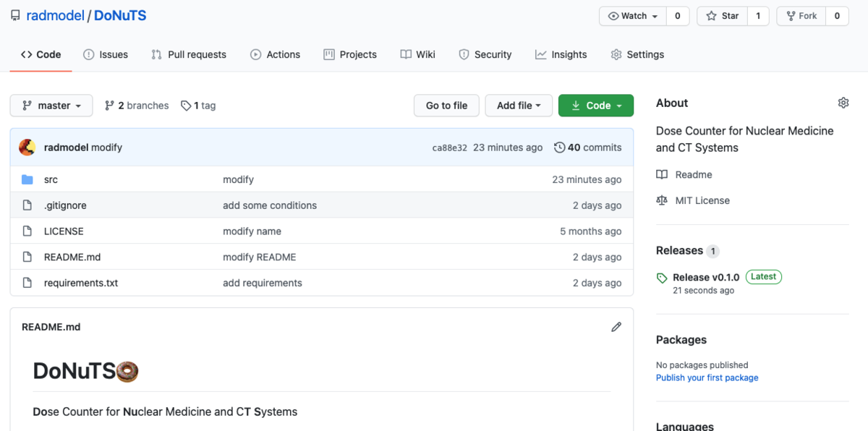The height and width of the screenshot is (431, 868).
Task: Open the Pull requests tab
Action: 189,54
